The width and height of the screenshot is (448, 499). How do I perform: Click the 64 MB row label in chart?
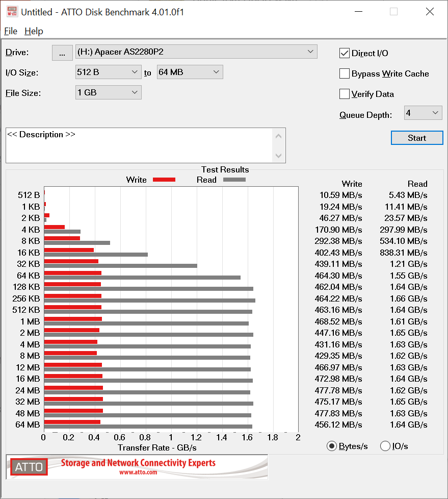[x=28, y=425]
